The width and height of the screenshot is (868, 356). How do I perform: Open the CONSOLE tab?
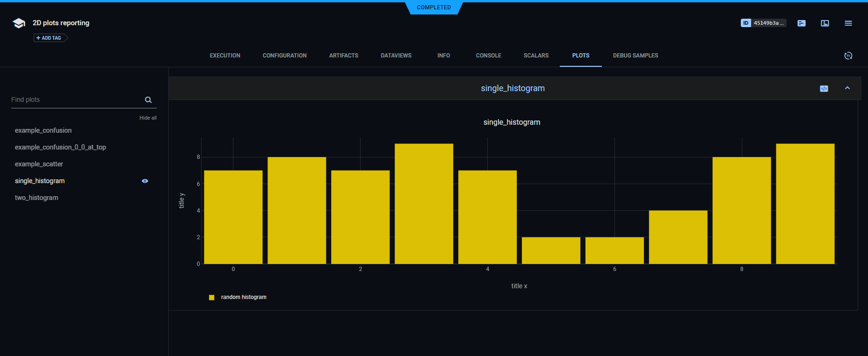488,56
